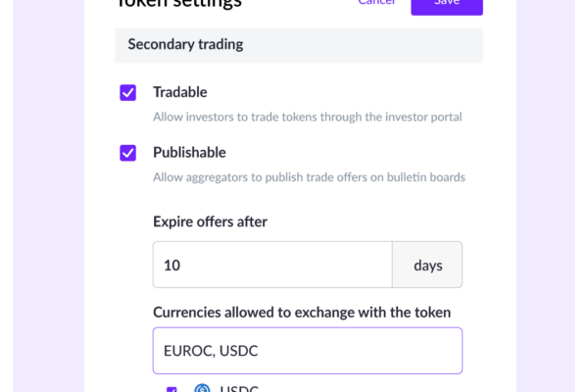Click the days unit label
588x392 pixels.
[x=428, y=266]
